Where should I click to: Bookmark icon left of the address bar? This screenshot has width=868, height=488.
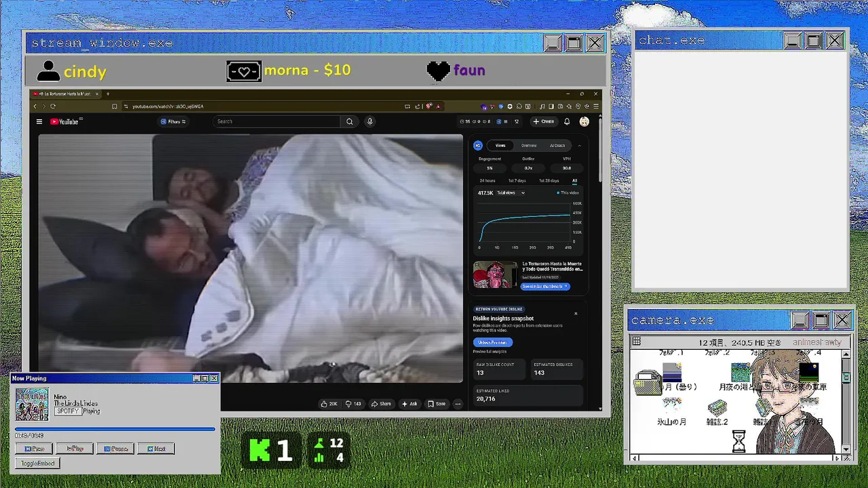pyautogui.click(x=115, y=106)
